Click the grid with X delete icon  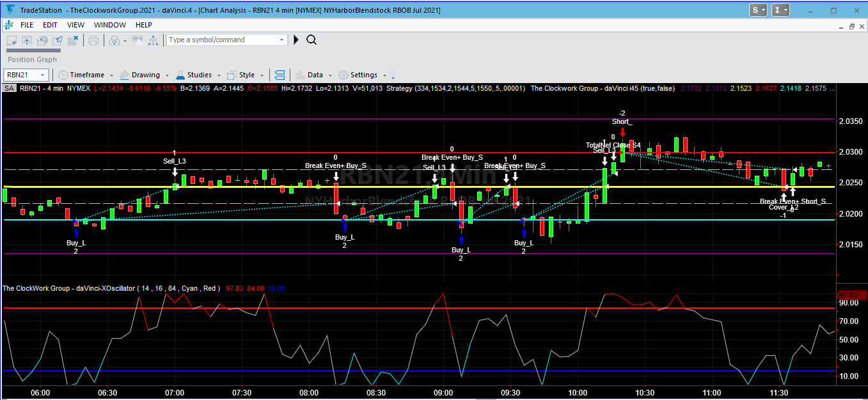[x=73, y=40]
